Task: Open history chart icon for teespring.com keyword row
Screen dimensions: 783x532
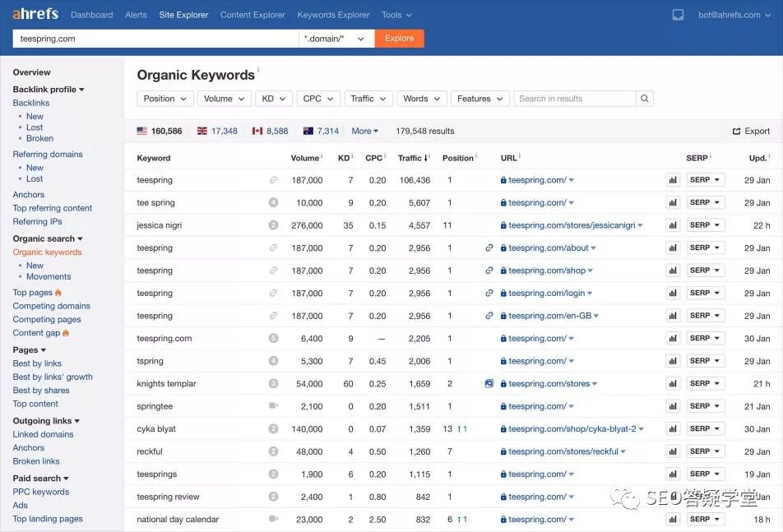Action: point(673,339)
